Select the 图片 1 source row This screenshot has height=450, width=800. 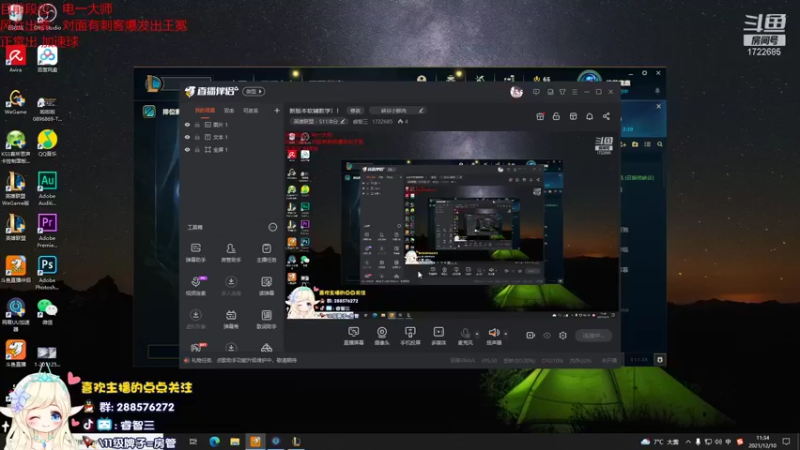coord(232,124)
